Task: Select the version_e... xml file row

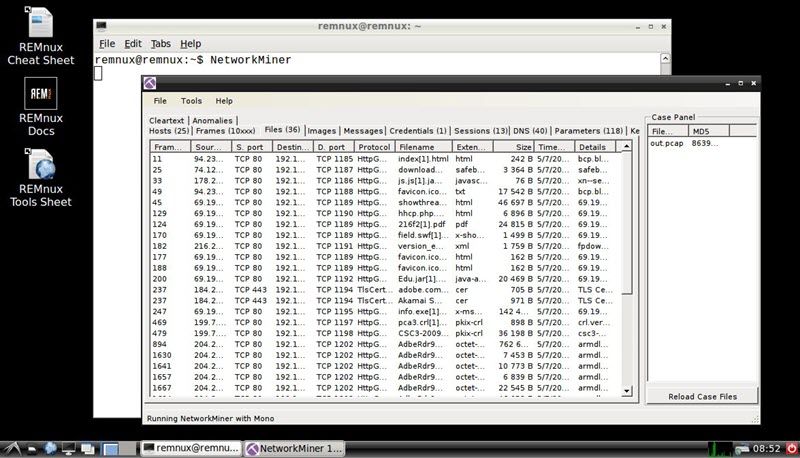Action: tap(385, 246)
